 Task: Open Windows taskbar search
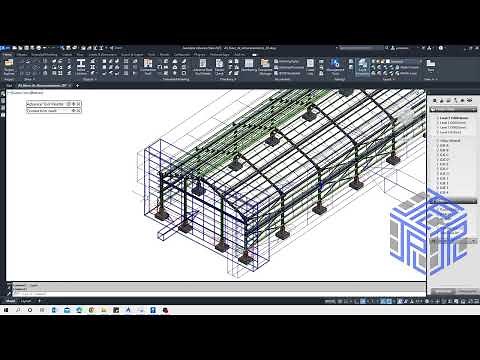tap(18, 310)
